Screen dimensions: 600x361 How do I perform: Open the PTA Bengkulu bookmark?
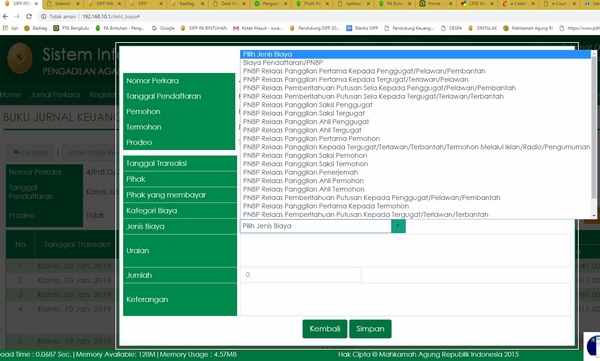coord(71,28)
